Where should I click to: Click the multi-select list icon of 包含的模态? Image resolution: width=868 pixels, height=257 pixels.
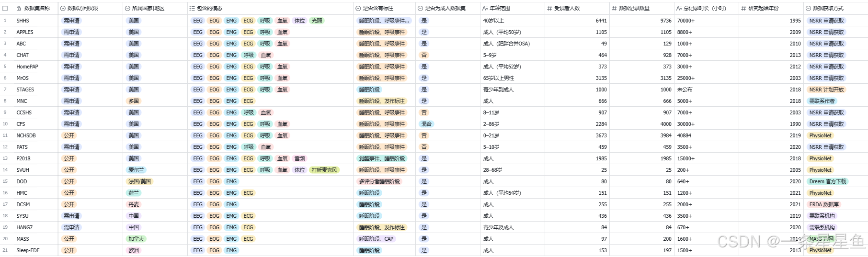pyautogui.click(x=192, y=8)
